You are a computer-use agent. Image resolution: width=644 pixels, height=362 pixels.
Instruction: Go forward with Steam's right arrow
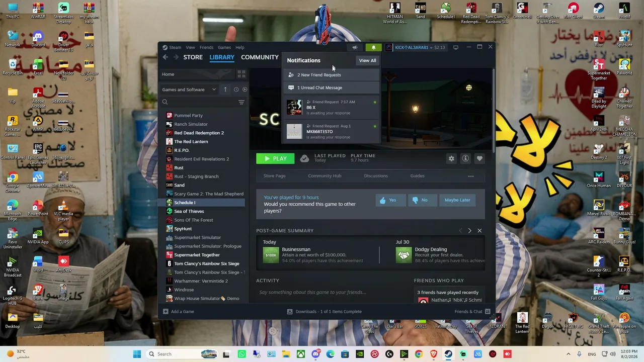pyautogui.click(x=176, y=57)
